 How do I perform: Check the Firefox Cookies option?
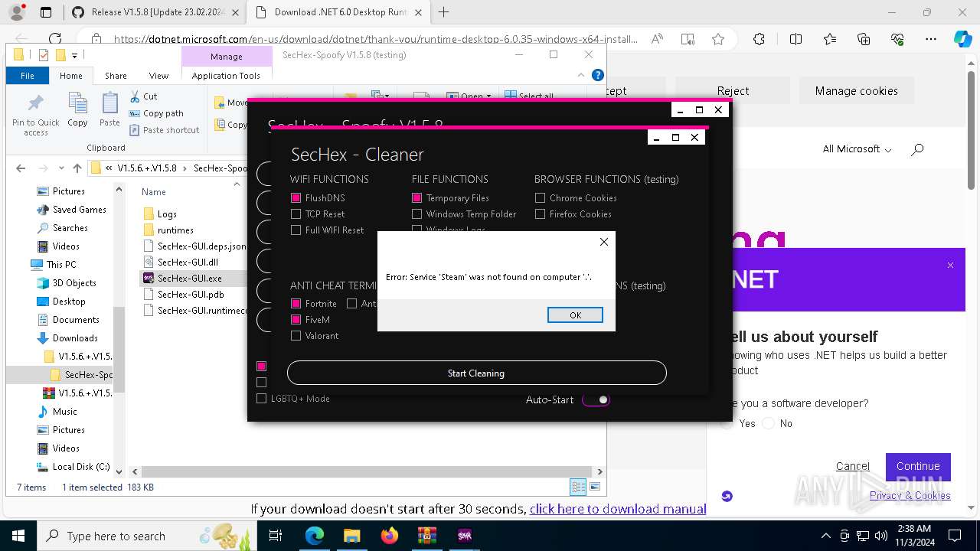click(541, 214)
